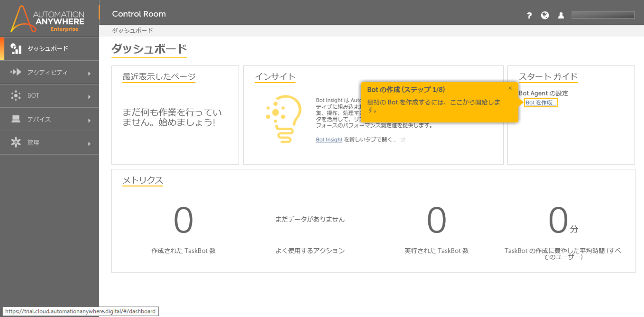Open the user profile icon
Screen dimensions: 644x317
561,15
